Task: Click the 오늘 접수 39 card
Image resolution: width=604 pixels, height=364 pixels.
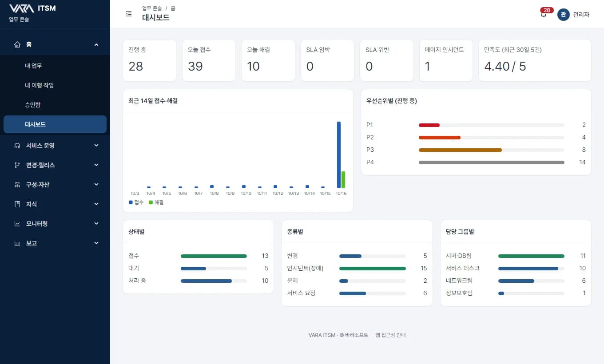Action: [x=209, y=60]
